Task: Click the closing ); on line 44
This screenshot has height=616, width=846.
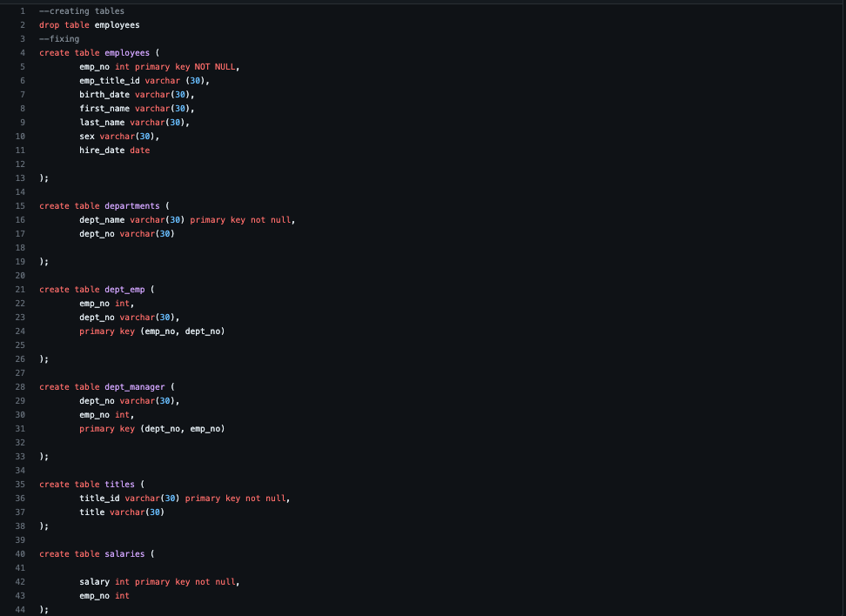Action: point(44,609)
